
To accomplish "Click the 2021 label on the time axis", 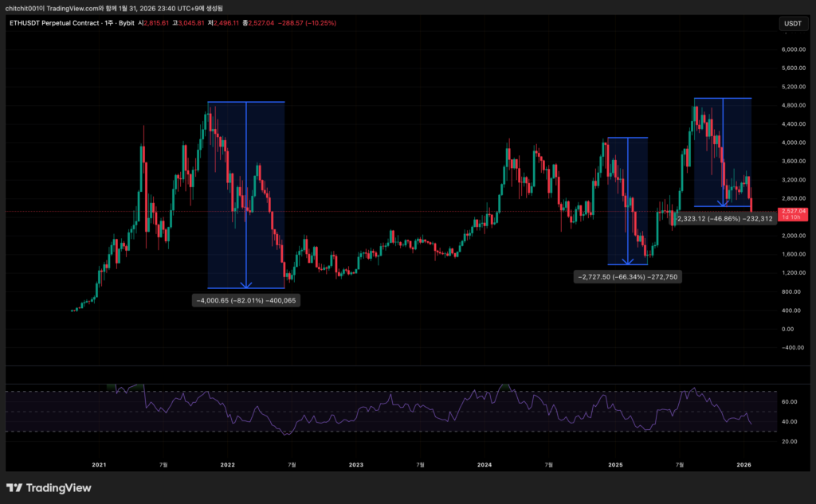I will coord(99,464).
